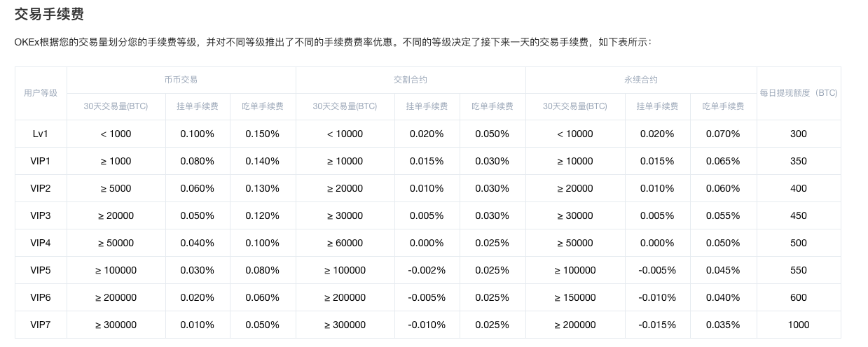868x347 pixels.
Task: Select the VIP5 user level cell
Action: coord(41,270)
